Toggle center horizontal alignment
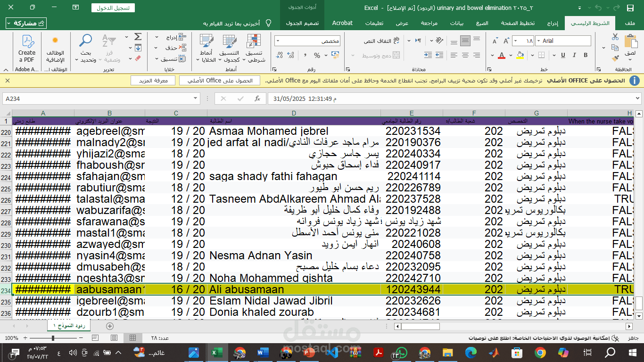The height and width of the screenshot is (362, 644). [465, 55]
